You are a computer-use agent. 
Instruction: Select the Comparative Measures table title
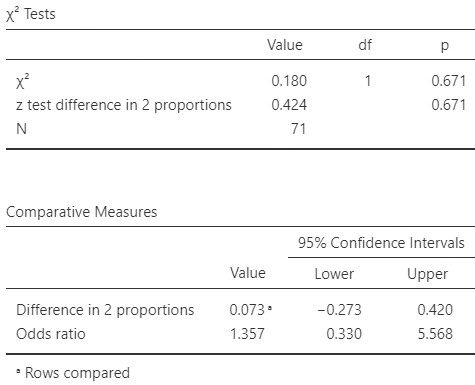point(82,212)
